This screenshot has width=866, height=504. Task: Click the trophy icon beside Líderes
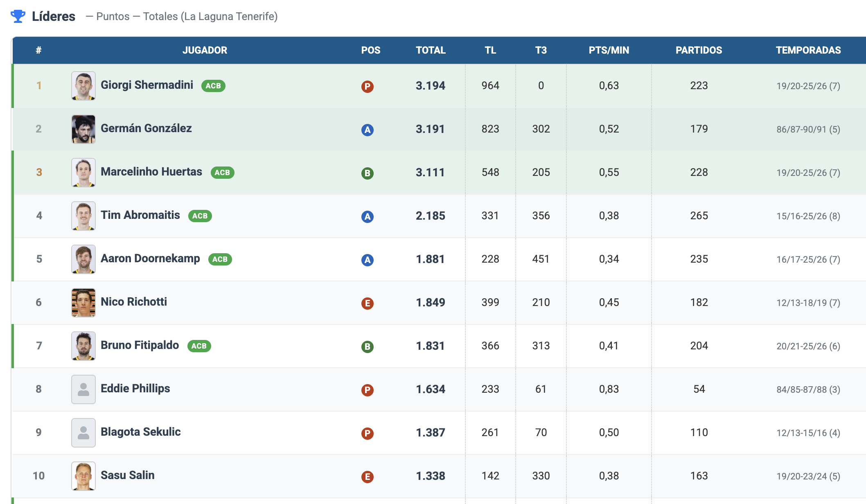(x=18, y=16)
